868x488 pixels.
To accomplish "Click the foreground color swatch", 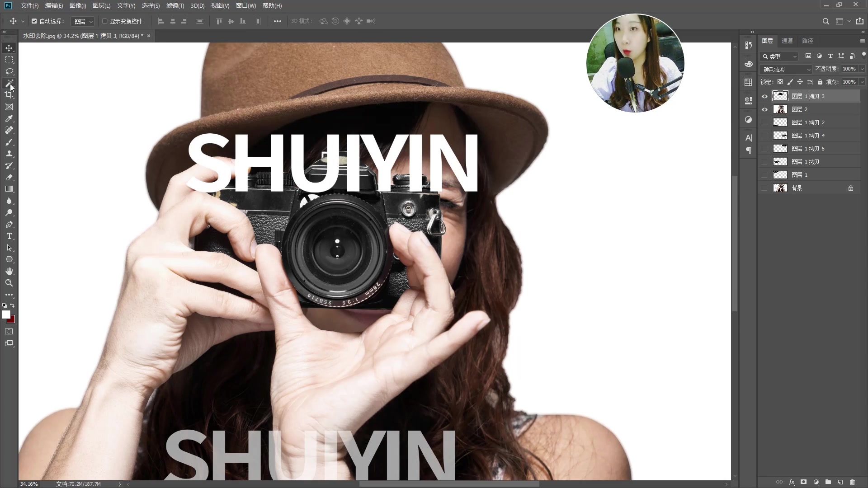I will [6, 314].
